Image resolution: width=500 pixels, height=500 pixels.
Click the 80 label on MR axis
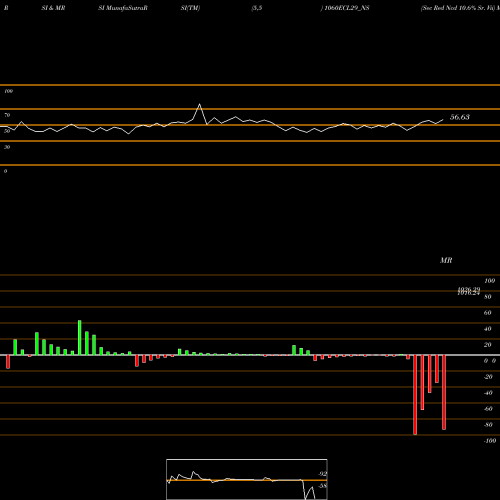pos(487,297)
